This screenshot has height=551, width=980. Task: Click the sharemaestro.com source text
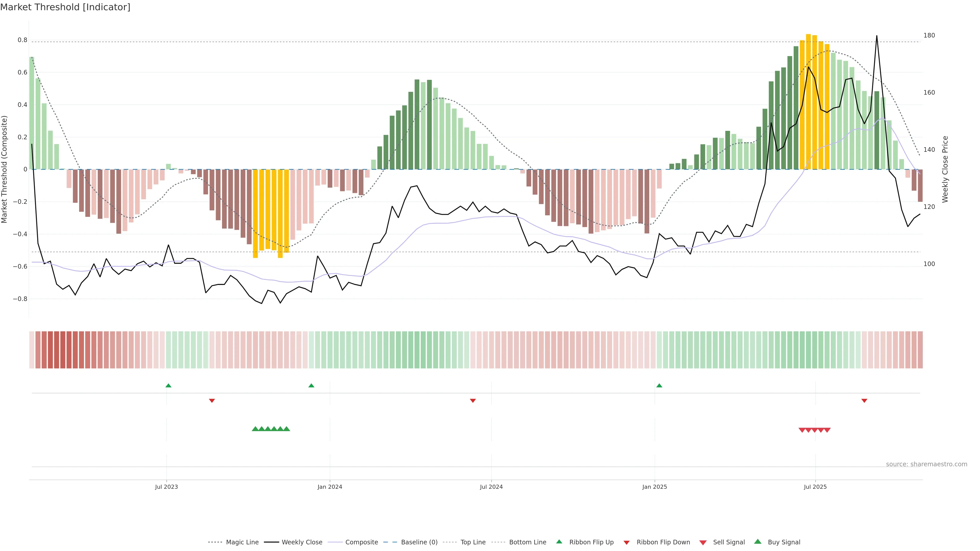pyautogui.click(x=926, y=464)
